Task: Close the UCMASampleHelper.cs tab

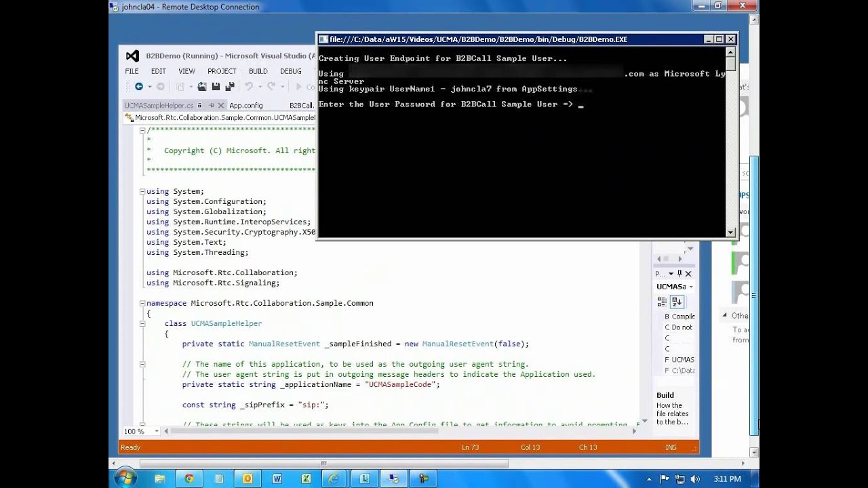Action: click(x=221, y=106)
